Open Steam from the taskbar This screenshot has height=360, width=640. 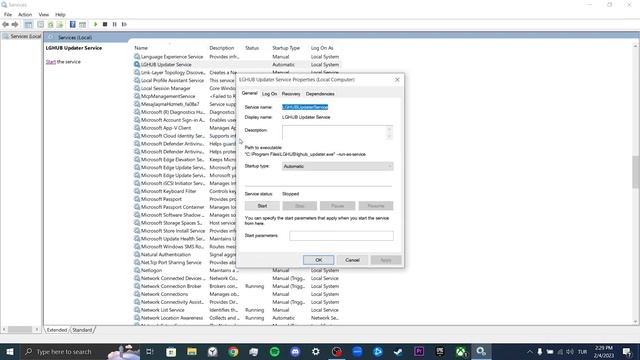pos(398,352)
